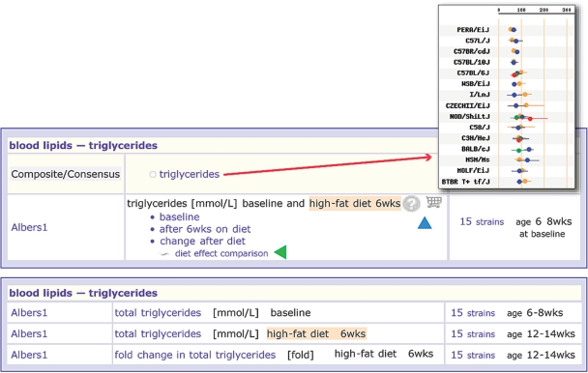Image resolution: width=588 pixels, height=373 pixels.
Task: Open the 'change after diet' link
Action: click(x=202, y=241)
